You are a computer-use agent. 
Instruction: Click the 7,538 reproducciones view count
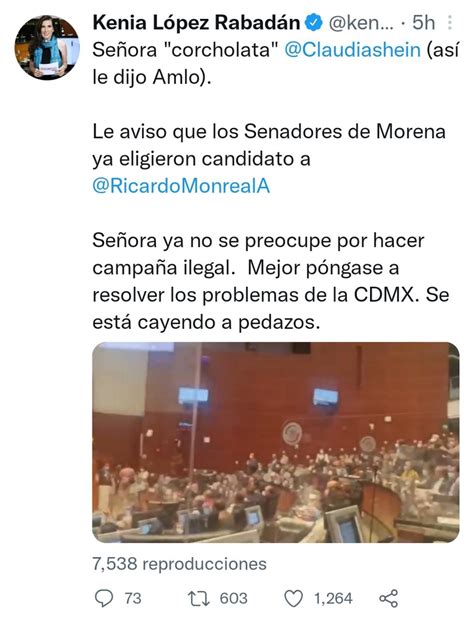point(180,563)
